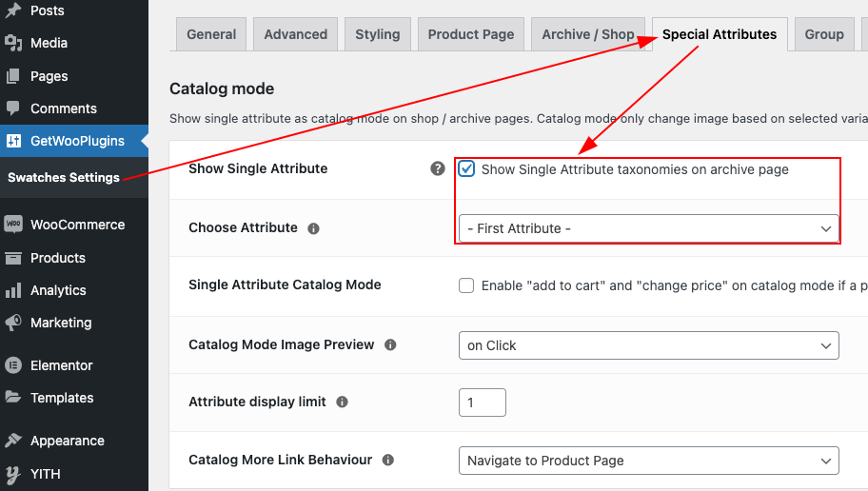Click the Products archive icon
The height and width of the screenshot is (491, 868).
(x=12, y=258)
